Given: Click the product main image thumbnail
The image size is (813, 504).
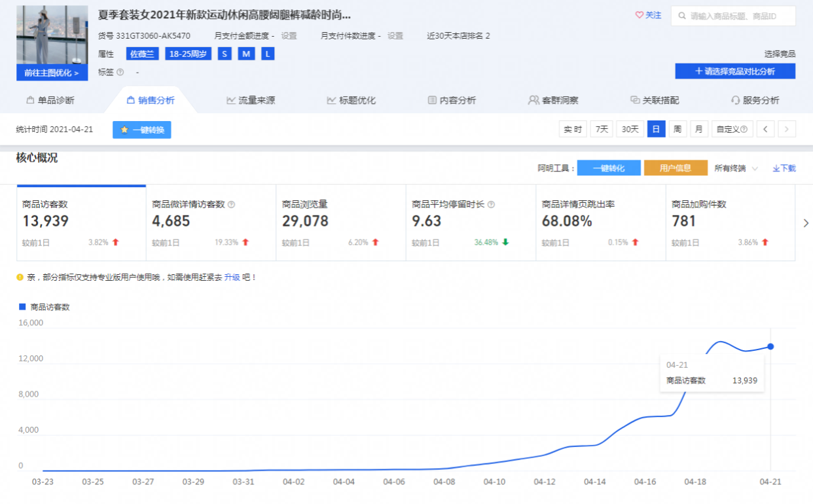Looking at the screenshot, I should (52, 35).
